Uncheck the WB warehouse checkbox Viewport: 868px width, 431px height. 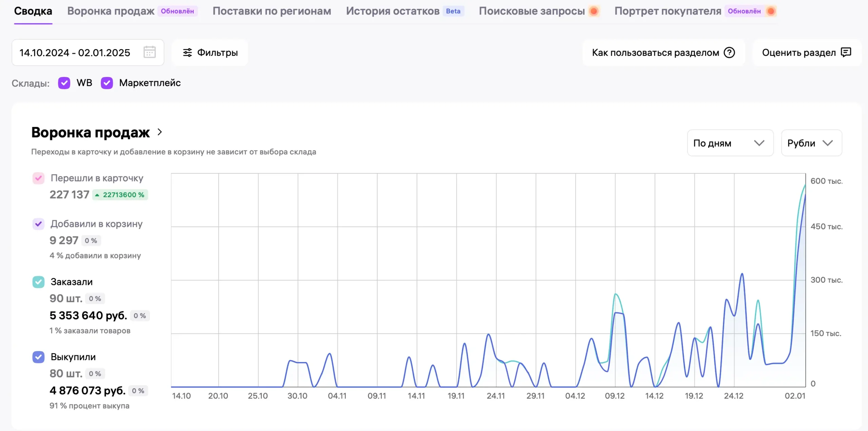(x=64, y=83)
